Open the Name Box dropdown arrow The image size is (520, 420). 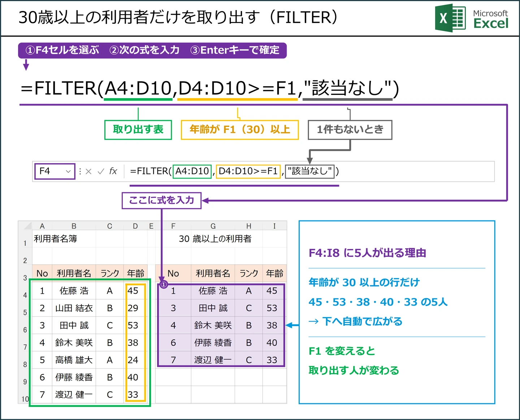(68, 171)
